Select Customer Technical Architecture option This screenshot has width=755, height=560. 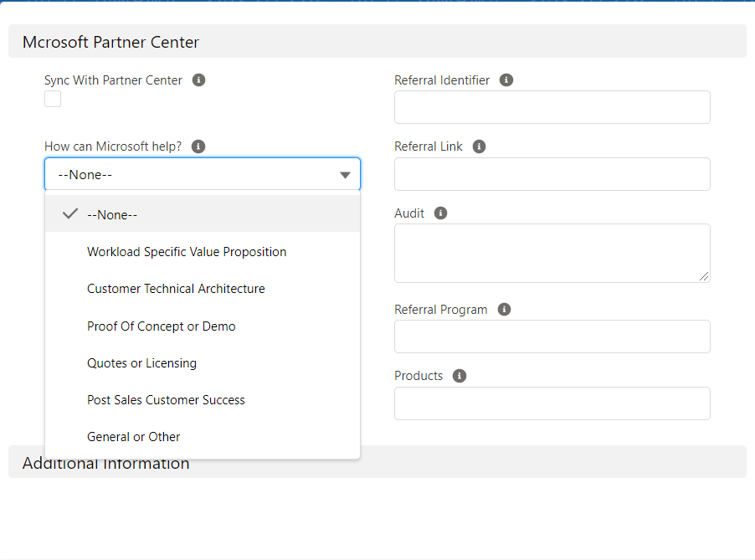pyautogui.click(x=176, y=289)
